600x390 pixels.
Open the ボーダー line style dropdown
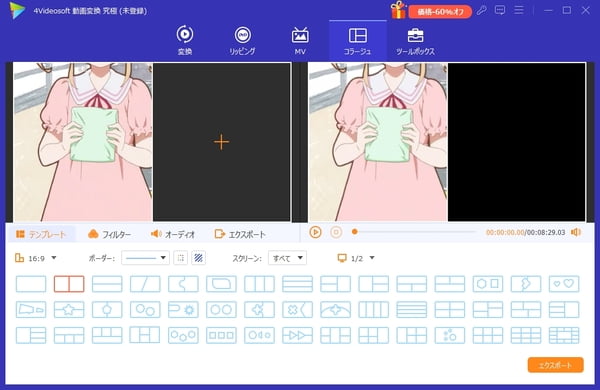point(145,258)
